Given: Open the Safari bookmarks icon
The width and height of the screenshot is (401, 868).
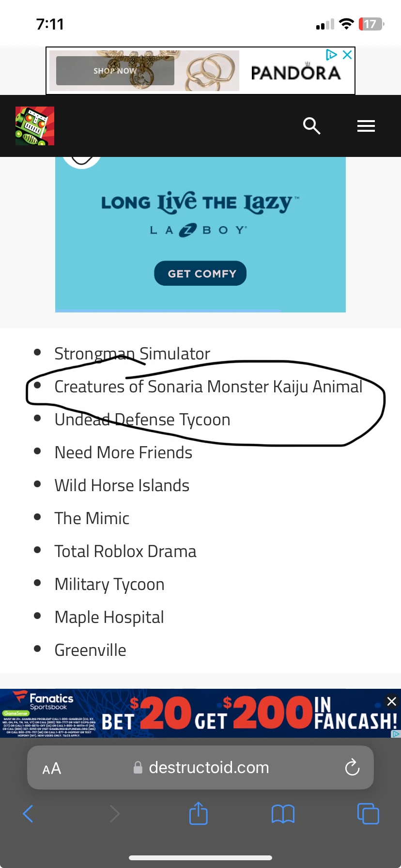Looking at the screenshot, I should click(x=283, y=814).
